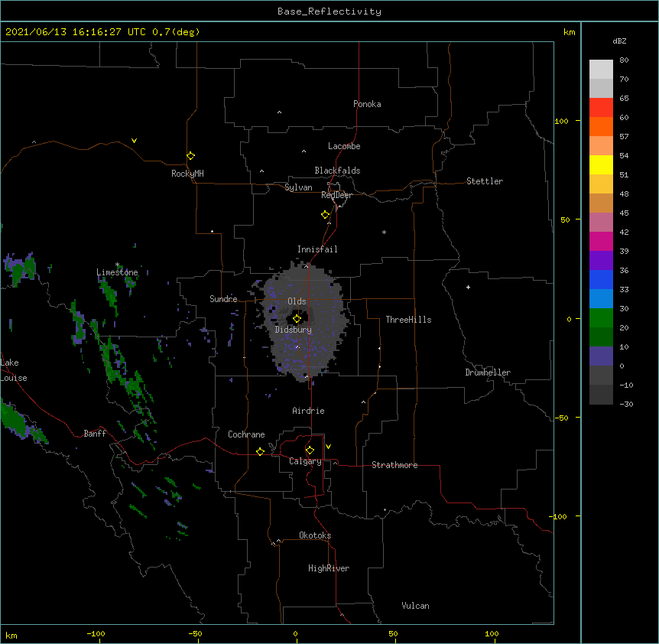659x644 pixels.
Task: Select the Olds label
Action: coord(297,301)
